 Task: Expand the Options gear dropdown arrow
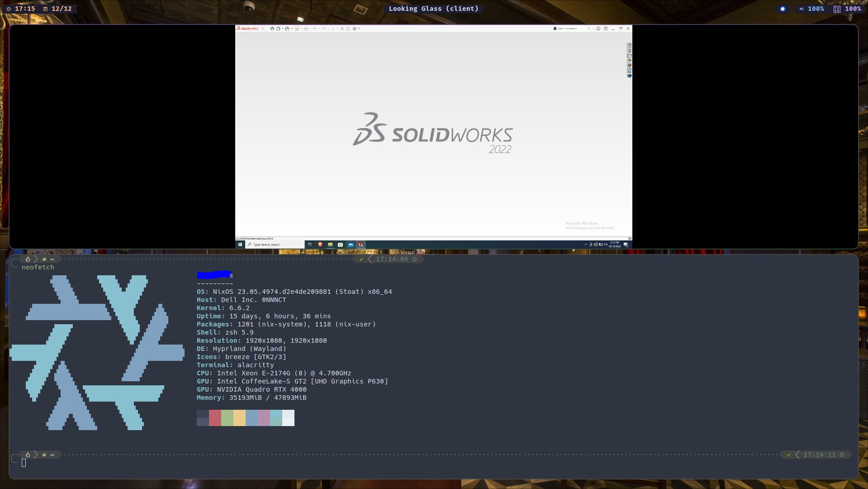[359, 29]
